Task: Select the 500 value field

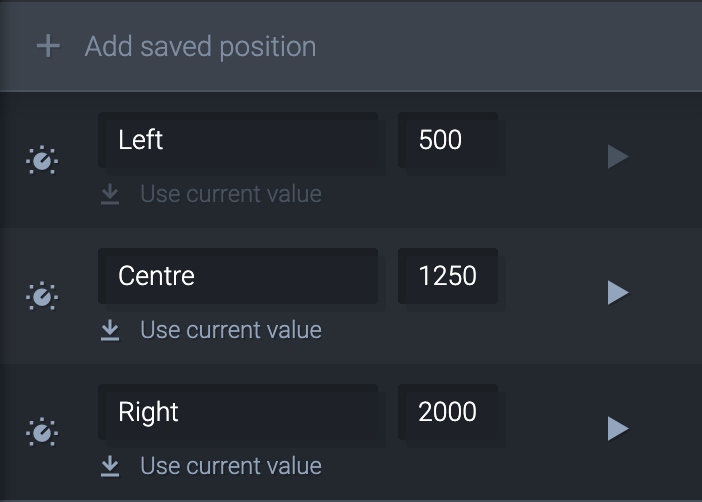Action: tap(448, 140)
